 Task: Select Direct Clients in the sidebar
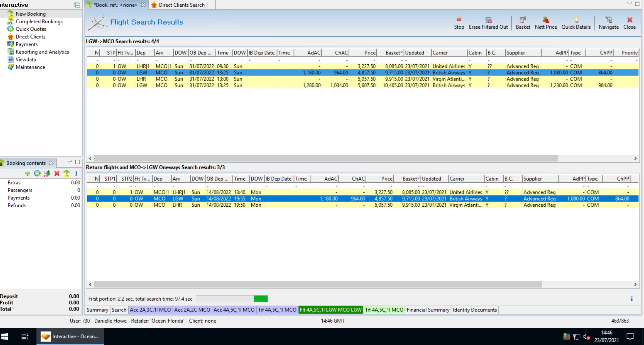30,37
